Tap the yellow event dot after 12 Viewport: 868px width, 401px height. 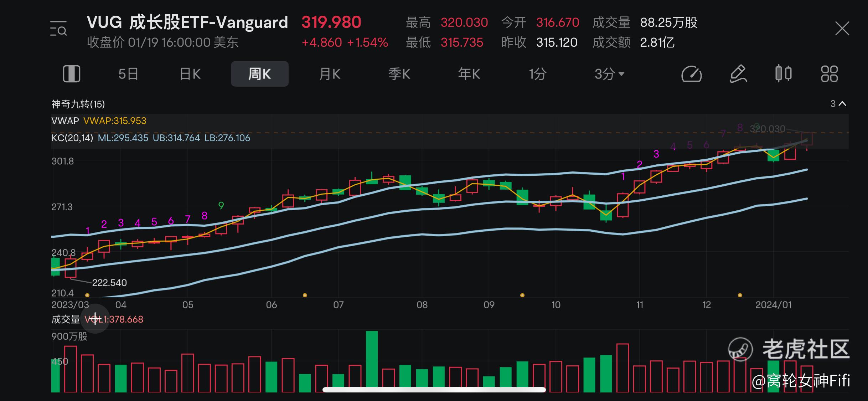coord(740,295)
